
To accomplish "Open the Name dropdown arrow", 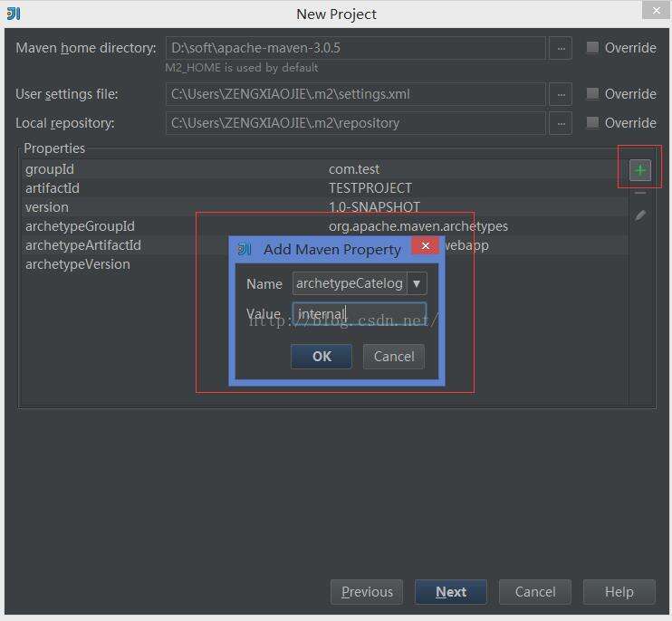I will coord(417,283).
